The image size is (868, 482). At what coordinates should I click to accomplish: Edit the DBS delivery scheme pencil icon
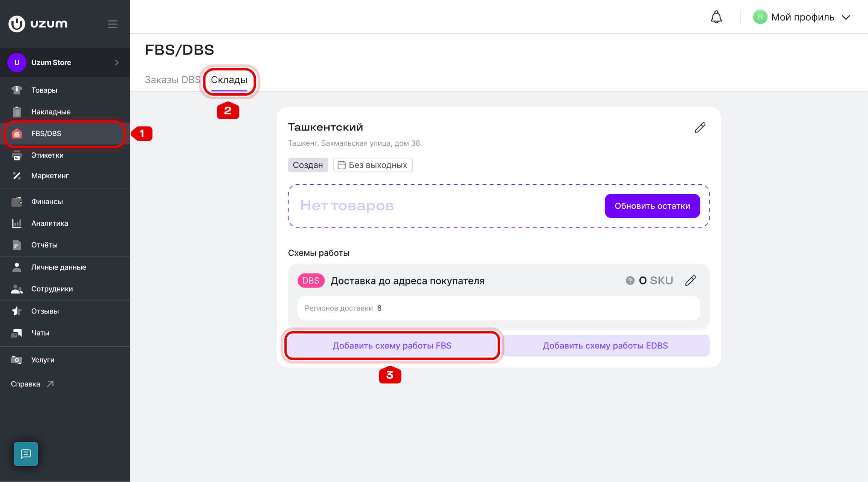[691, 280]
